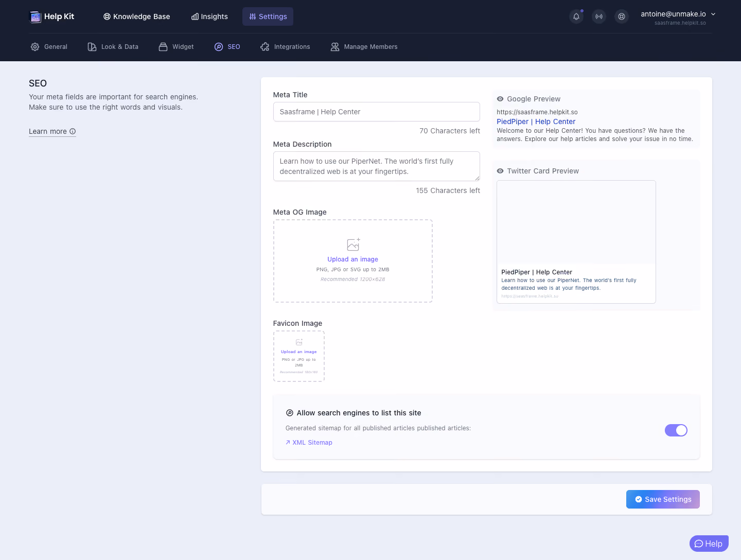741x560 pixels.
Task: Click the '155 Characters left' counter text
Action: 448,190
